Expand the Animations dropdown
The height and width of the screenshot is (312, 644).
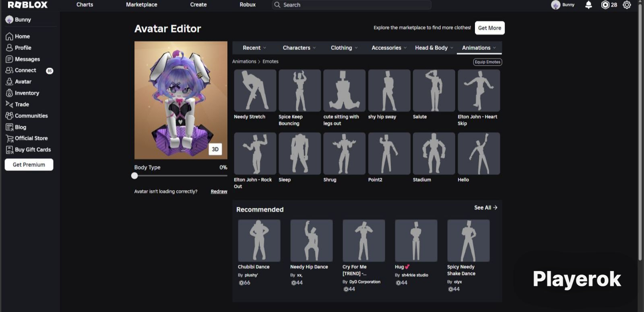tap(479, 48)
